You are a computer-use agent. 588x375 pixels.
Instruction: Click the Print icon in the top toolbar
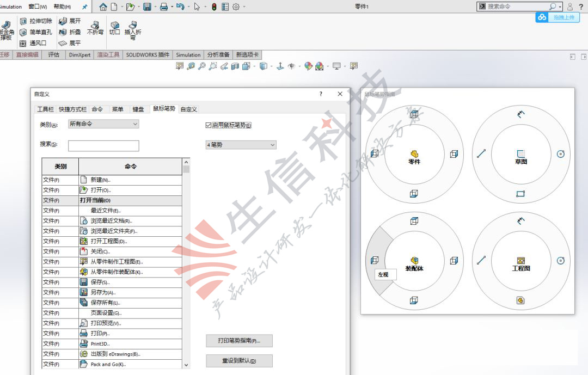point(163,7)
